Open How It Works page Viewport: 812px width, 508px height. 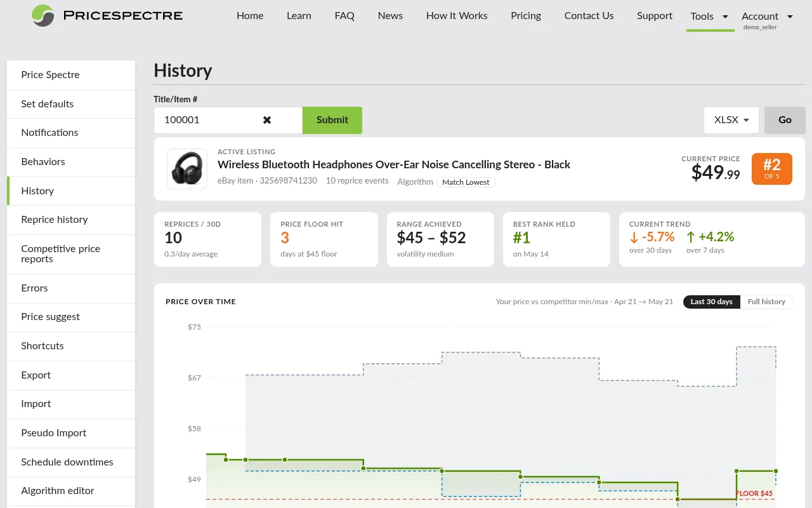pyautogui.click(x=457, y=16)
